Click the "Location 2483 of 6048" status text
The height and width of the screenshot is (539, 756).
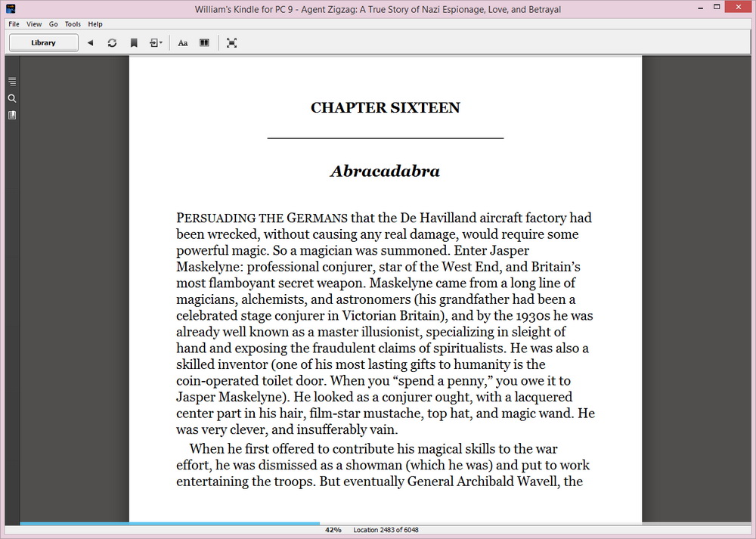tap(386, 530)
